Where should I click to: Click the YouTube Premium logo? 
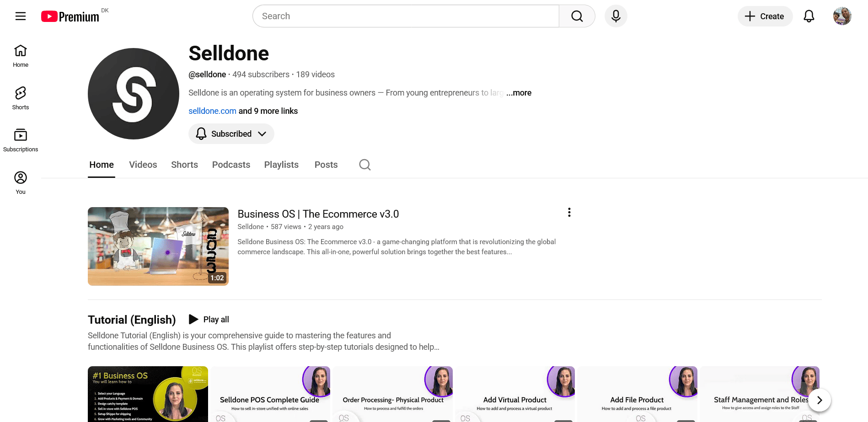(x=70, y=16)
